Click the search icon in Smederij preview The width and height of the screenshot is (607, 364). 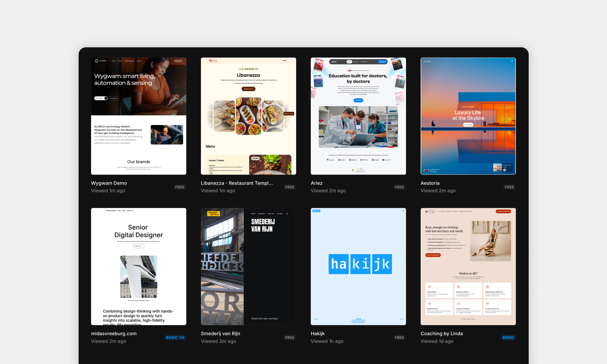[x=287, y=214]
